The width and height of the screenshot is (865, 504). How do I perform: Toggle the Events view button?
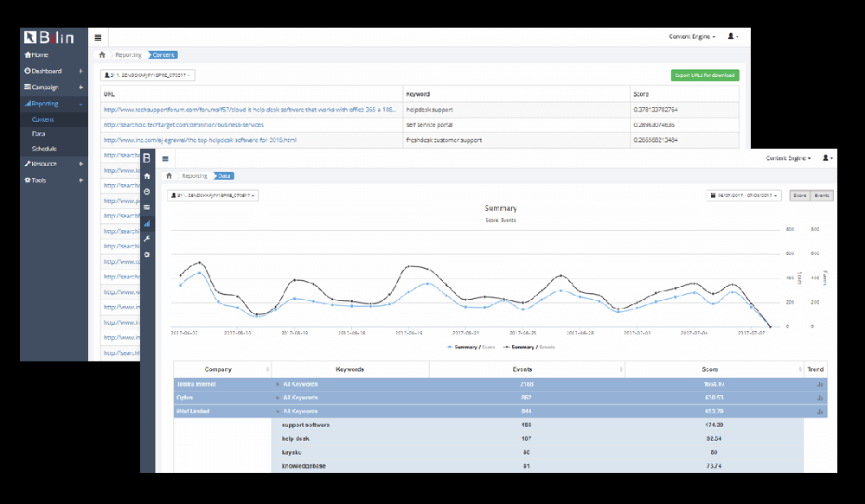822,195
